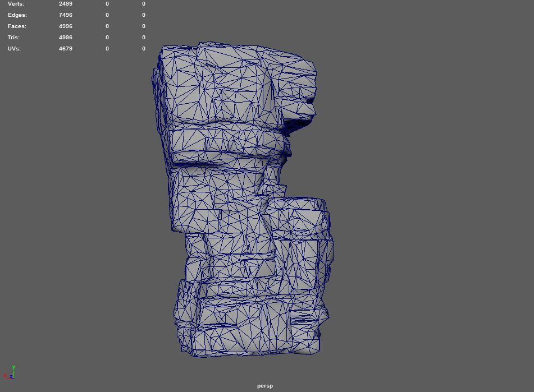Click the Tris count 4996

click(x=65, y=38)
